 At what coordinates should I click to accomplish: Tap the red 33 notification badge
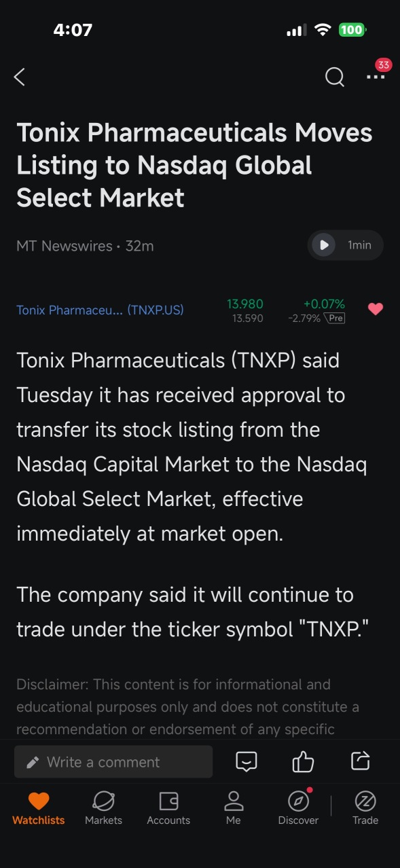point(384,65)
